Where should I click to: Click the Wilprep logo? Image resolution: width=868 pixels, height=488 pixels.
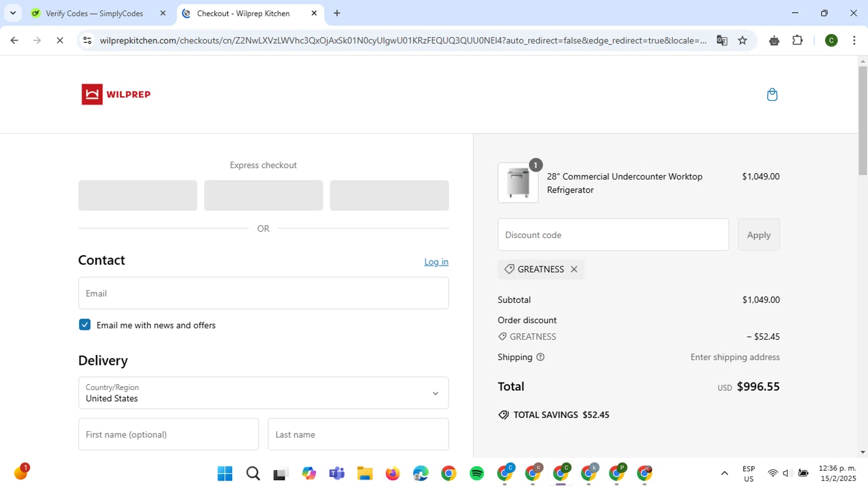point(116,94)
